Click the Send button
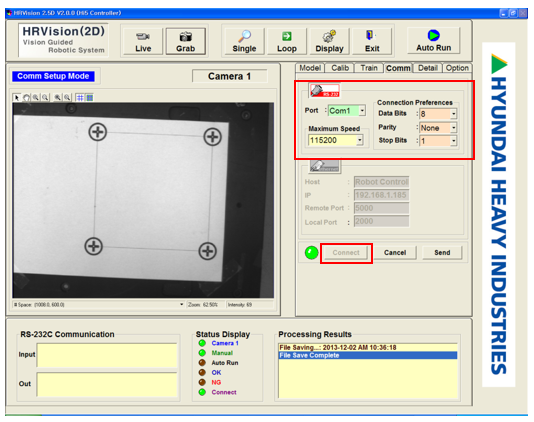Viewport: 534px width, 422px height. tap(442, 253)
